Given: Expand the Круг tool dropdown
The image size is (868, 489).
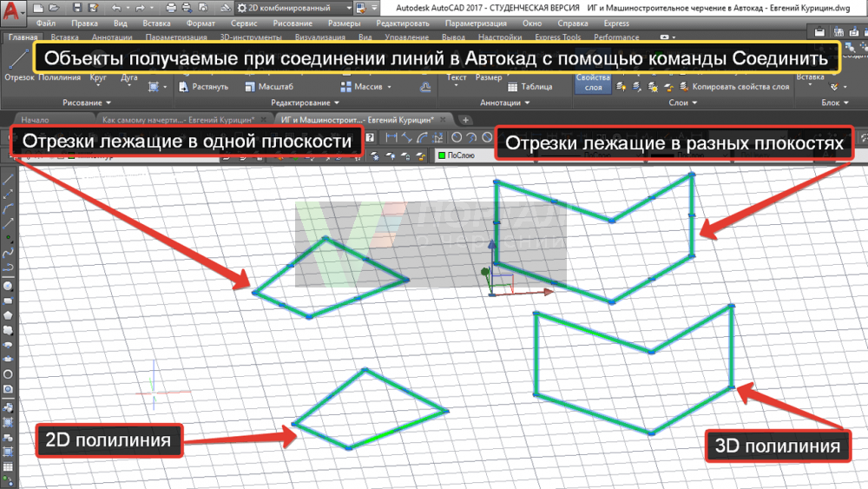Looking at the screenshot, I should [x=98, y=86].
